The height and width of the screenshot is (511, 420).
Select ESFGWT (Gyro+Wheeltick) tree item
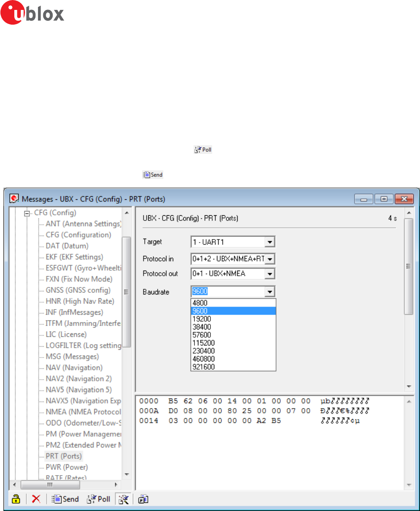[83, 268]
